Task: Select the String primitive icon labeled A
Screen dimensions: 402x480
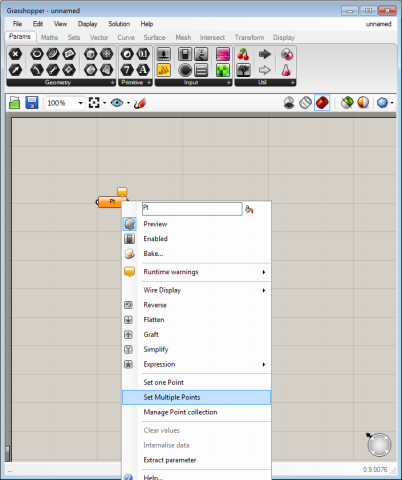Action: coord(143,70)
